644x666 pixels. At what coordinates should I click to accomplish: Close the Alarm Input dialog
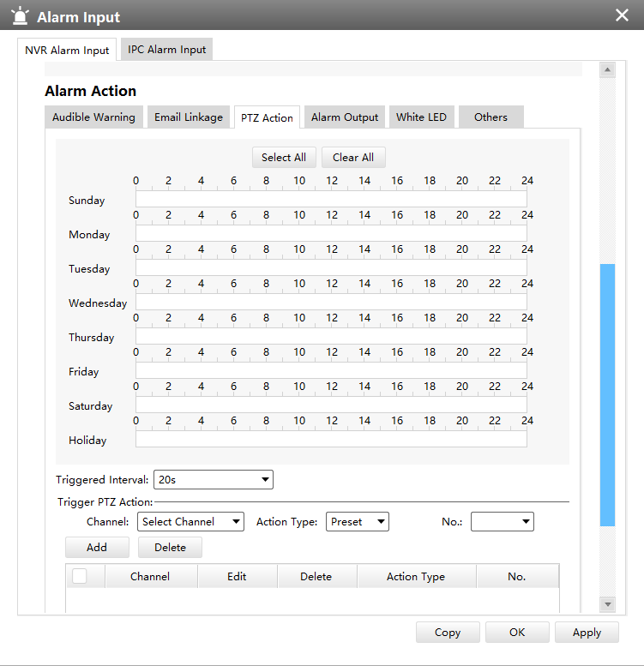(622, 15)
